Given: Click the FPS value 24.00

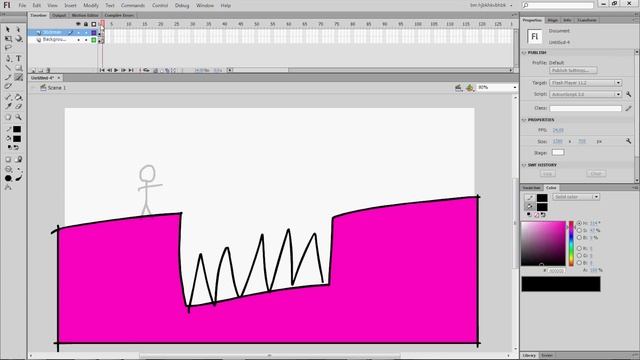Looking at the screenshot, I should tap(558, 130).
